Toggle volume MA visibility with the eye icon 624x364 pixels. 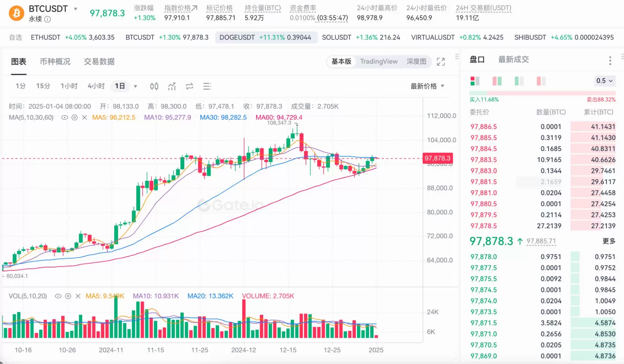[x=57, y=296]
